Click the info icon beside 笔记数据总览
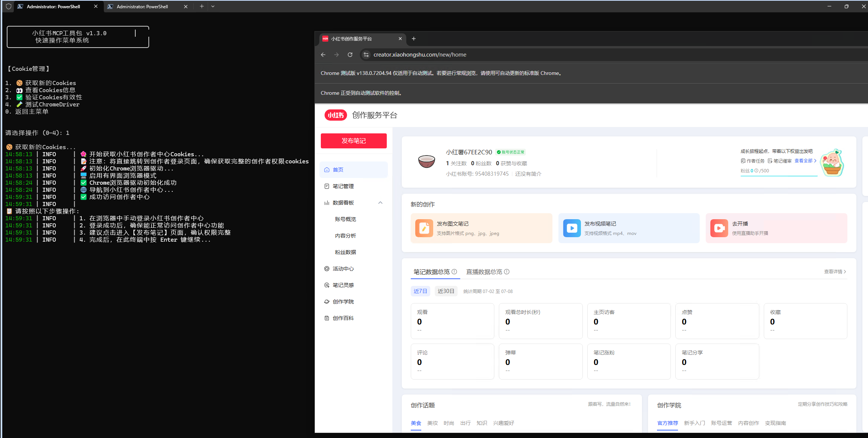Image resolution: width=868 pixels, height=438 pixels. (x=454, y=272)
